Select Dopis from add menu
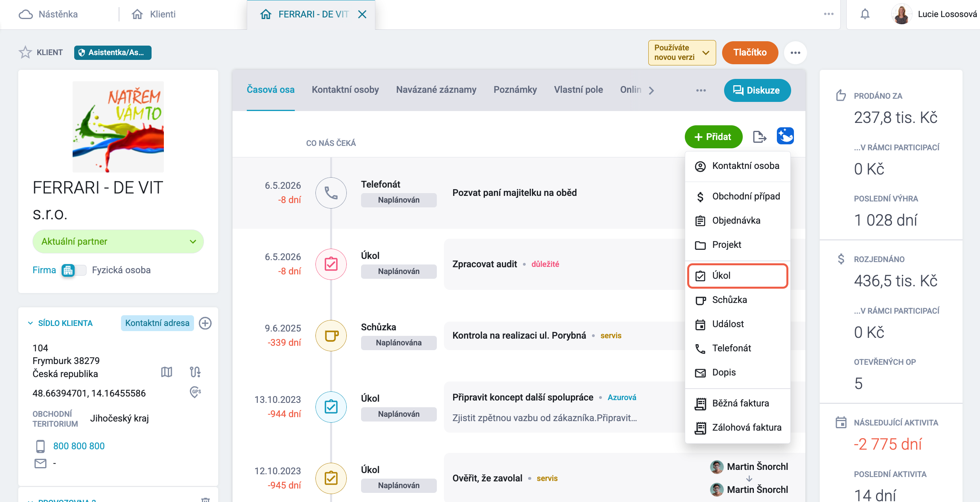Screen dimensions: 980x502 738,373
